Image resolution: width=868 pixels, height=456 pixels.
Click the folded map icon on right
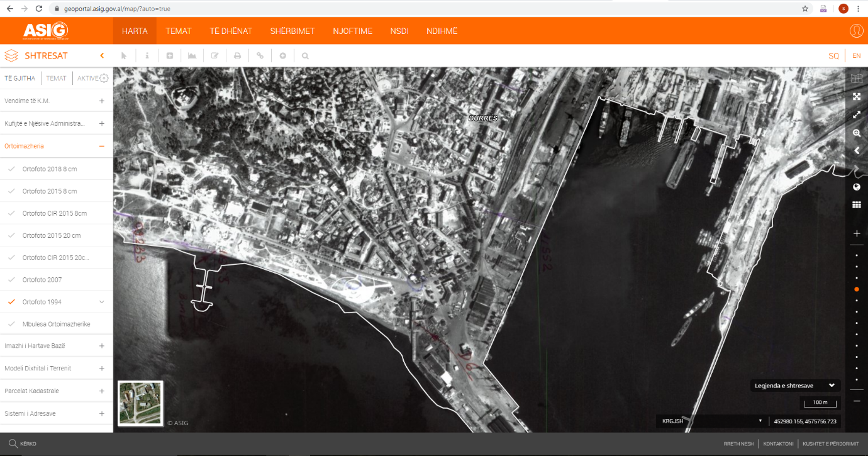(856, 79)
